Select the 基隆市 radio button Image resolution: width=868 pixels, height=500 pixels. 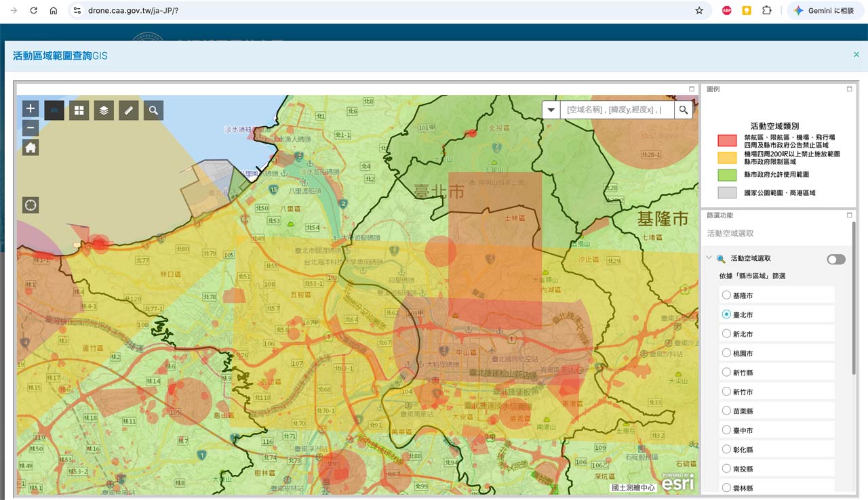[x=726, y=295]
